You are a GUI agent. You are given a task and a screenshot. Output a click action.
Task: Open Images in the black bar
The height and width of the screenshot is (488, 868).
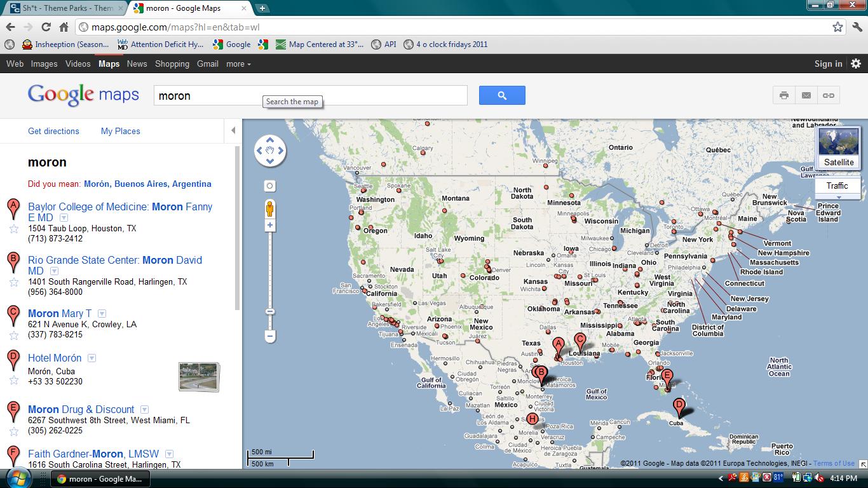[x=44, y=64]
